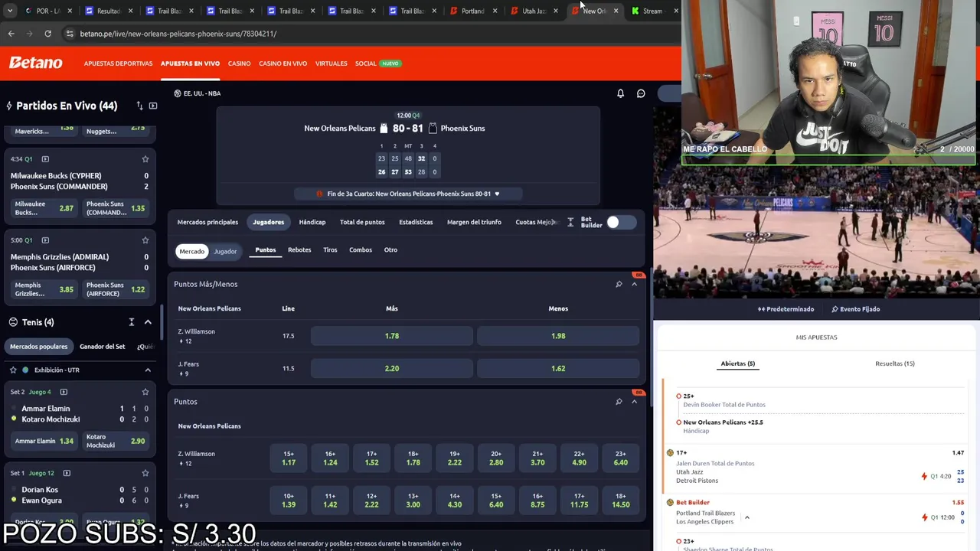Favorite the Ammar Elamin vs Kotaro Mochizuki match
Screen dimensions: 980x551
pos(145,392)
